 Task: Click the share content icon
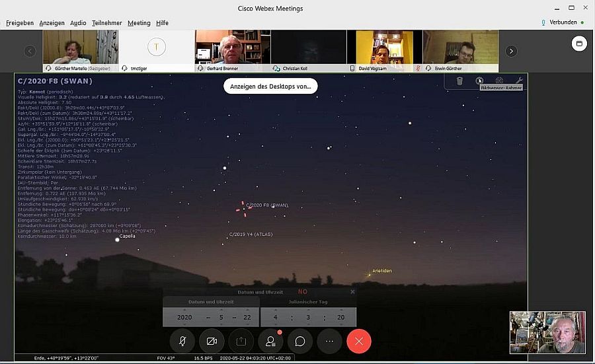click(x=241, y=341)
